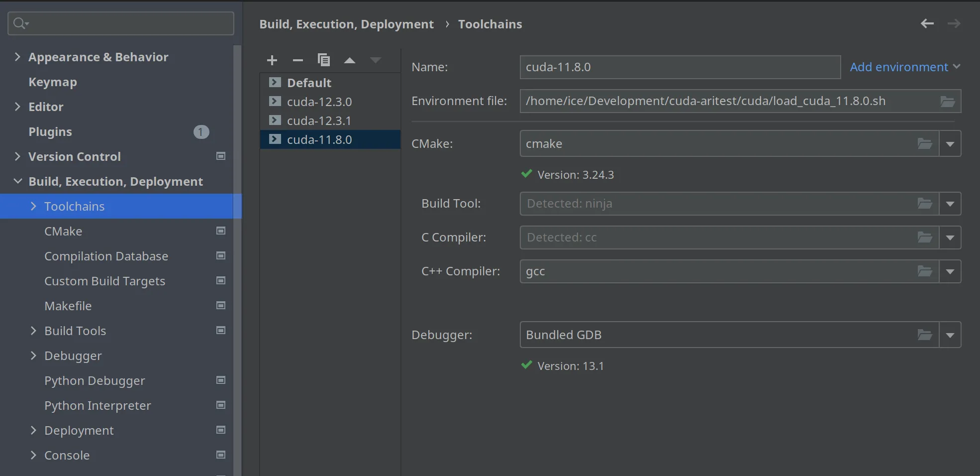Open Makefile settings
This screenshot has height=476, width=980.
coord(68,306)
